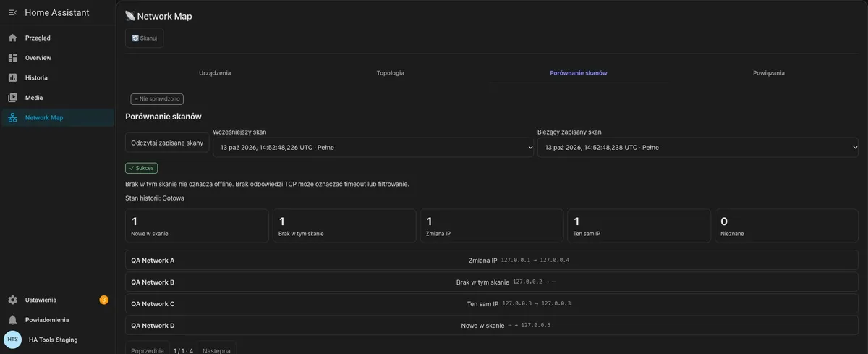This screenshot has height=354, width=868.
Task: Select the Ten sam IP counter card
Action: click(639, 226)
